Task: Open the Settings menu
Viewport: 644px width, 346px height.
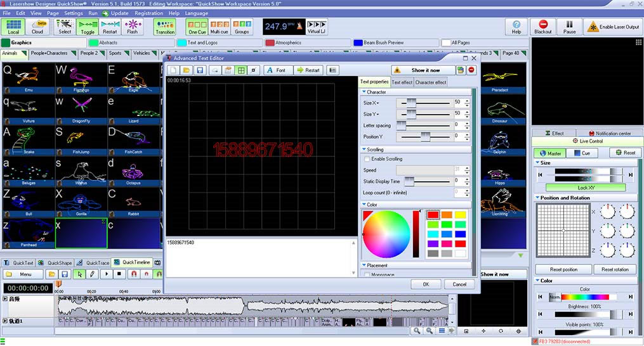Action: click(x=73, y=13)
